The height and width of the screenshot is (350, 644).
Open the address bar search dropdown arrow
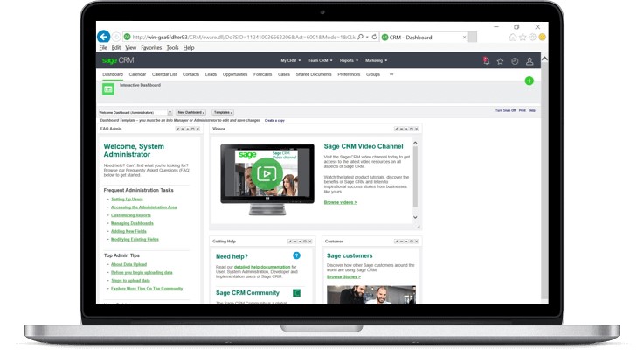pyautogui.click(x=367, y=37)
